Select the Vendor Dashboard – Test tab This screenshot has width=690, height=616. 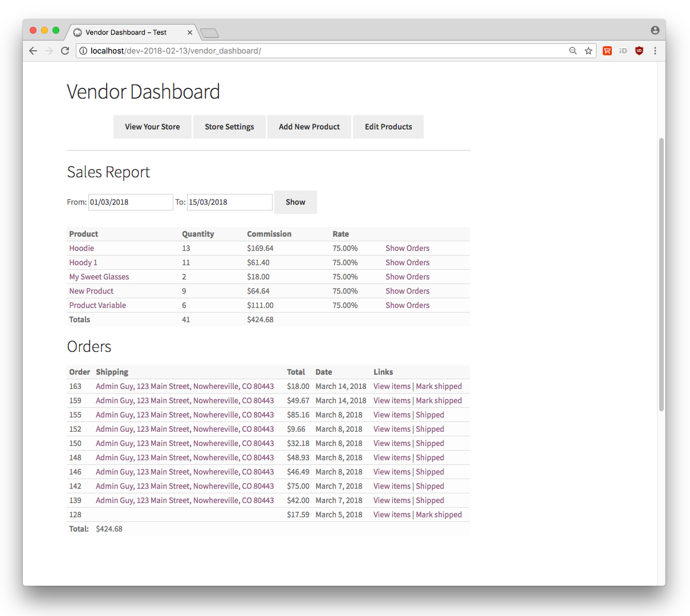pos(126,33)
